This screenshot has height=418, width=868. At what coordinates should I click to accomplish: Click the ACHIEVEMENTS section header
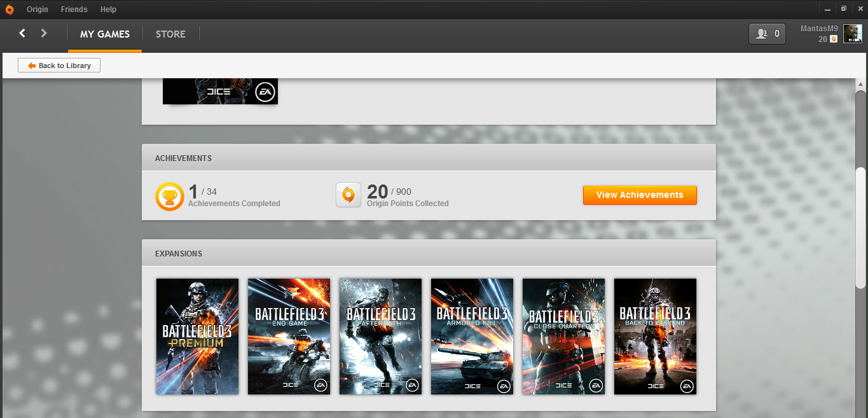point(429,158)
